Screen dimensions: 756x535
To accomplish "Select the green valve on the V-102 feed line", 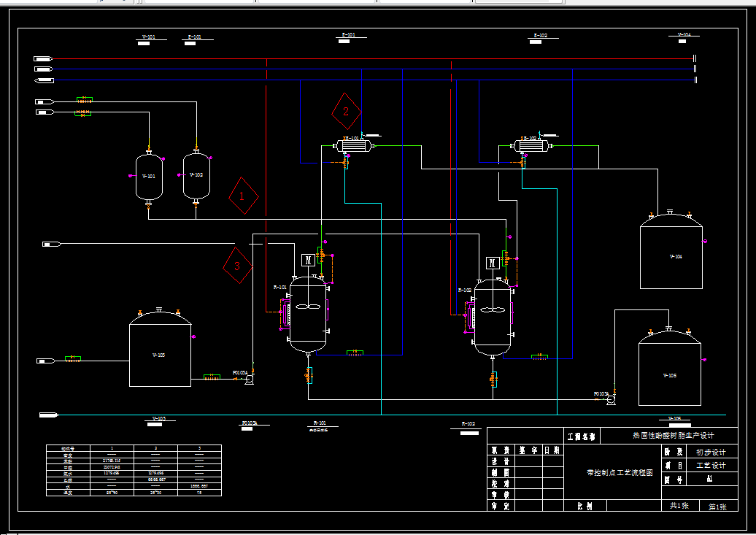I will click(x=85, y=100).
